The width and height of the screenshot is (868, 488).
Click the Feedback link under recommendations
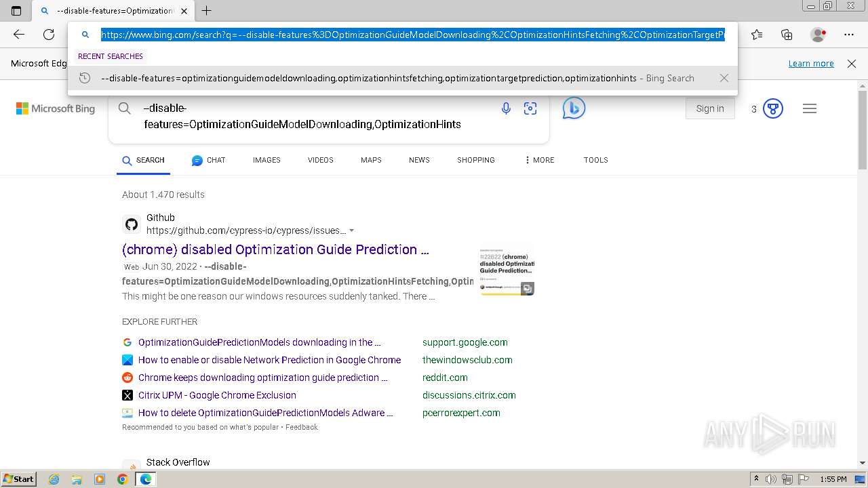click(301, 428)
